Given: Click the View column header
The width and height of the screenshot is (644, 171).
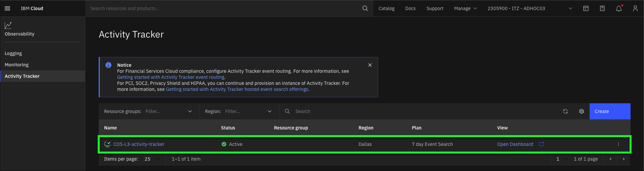Looking at the screenshot, I should pyautogui.click(x=502, y=128).
